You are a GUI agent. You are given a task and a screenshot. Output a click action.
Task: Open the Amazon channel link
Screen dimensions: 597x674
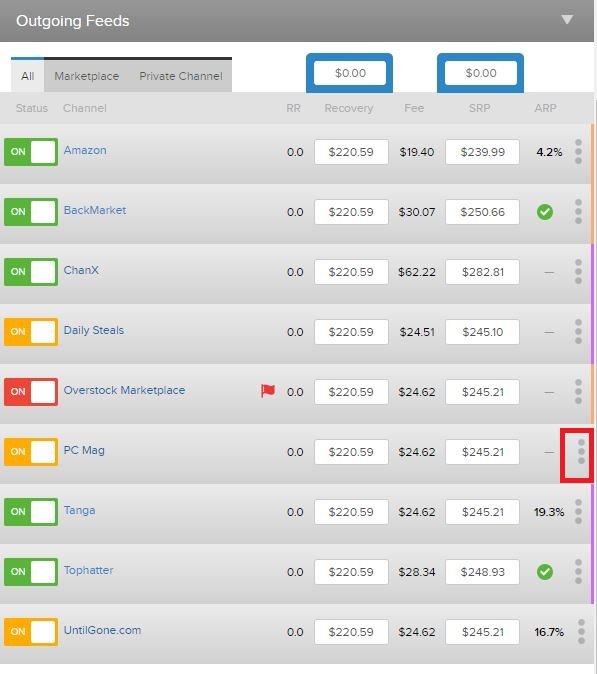(x=85, y=150)
